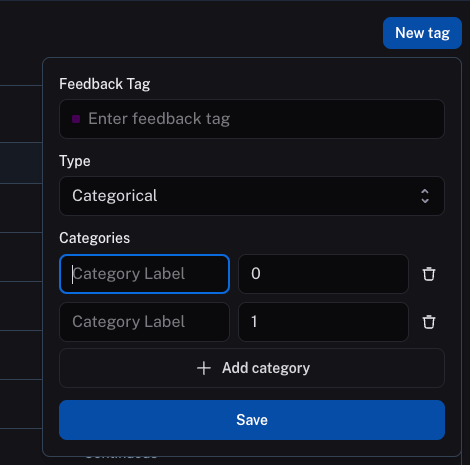Delete the category with value 1
The height and width of the screenshot is (465, 470).
tap(429, 322)
